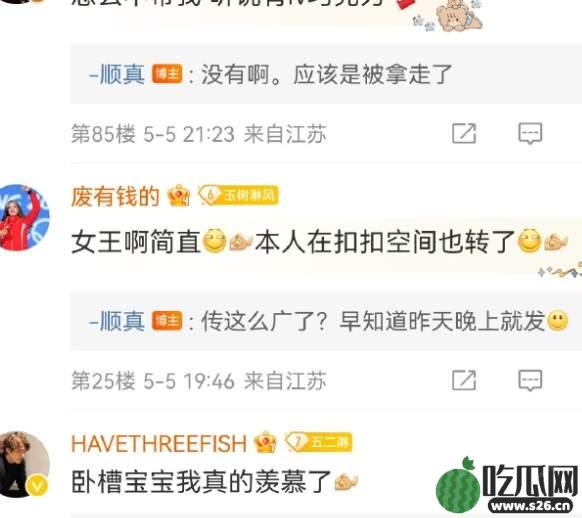The image size is (582, 518).
Task: Open -顺真 name in first reply
Action: [x=117, y=74]
